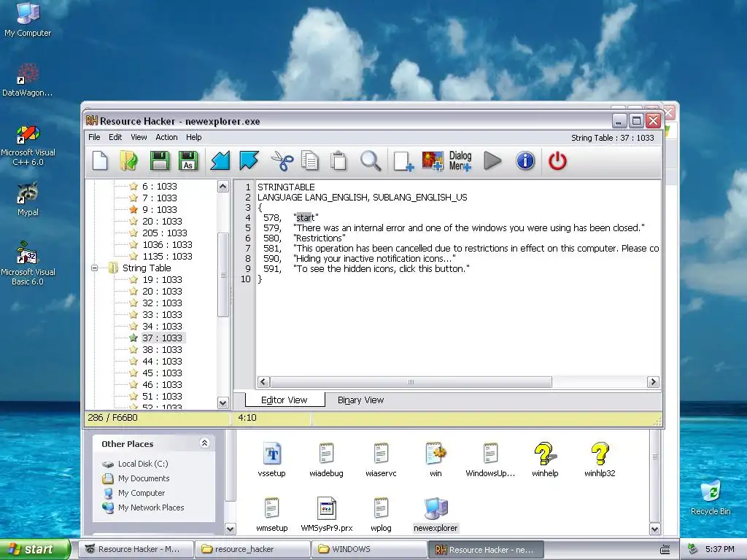Open the File menu
747x560 pixels.
pos(94,137)
